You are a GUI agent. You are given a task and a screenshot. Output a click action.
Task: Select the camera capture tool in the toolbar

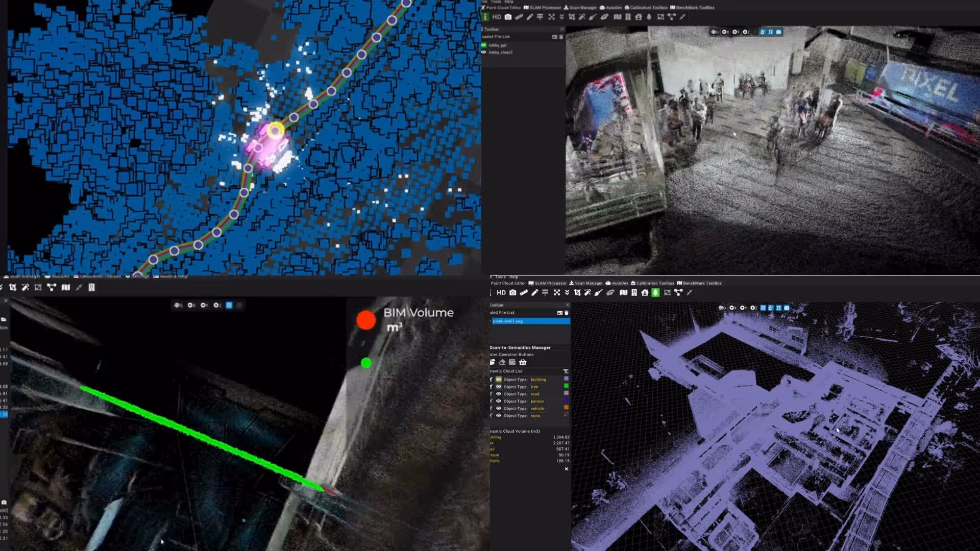pos(513,292)
